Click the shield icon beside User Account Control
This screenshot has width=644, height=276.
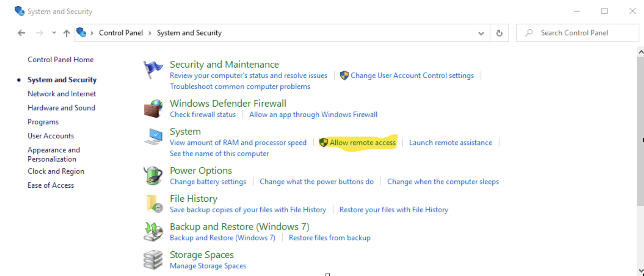tap(344, 75)
